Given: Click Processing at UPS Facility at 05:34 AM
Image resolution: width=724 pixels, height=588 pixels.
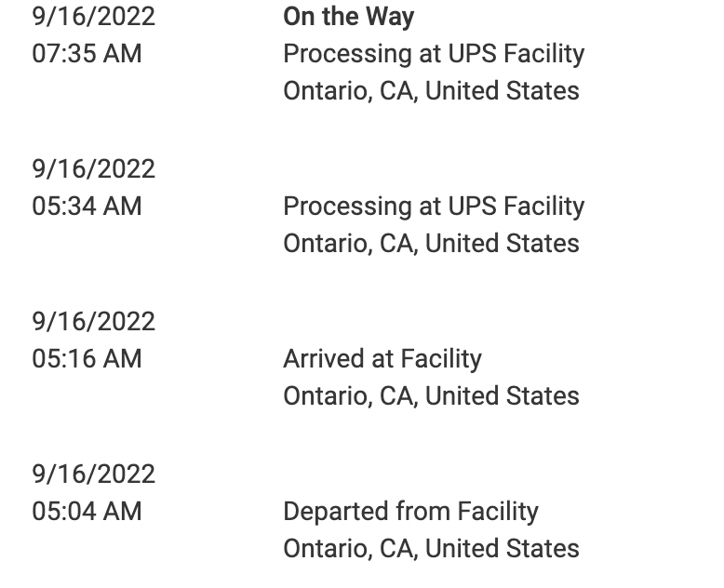Looking at the screenshot, I should [x=434, y=207].
